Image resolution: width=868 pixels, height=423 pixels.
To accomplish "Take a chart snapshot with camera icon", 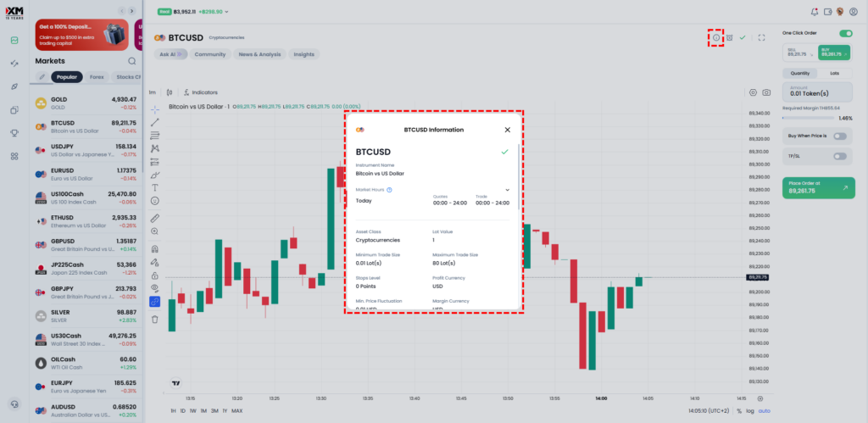I will 766,92.
